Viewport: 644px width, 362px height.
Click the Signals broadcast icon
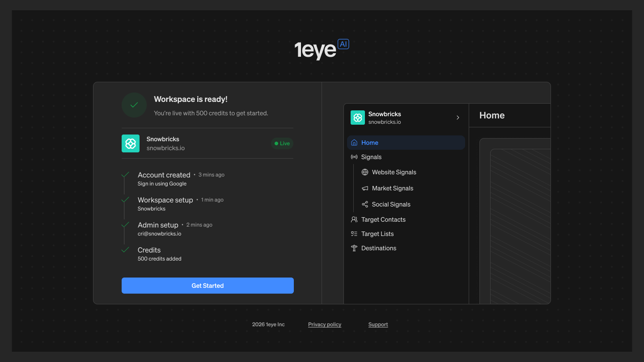[354, 157]
